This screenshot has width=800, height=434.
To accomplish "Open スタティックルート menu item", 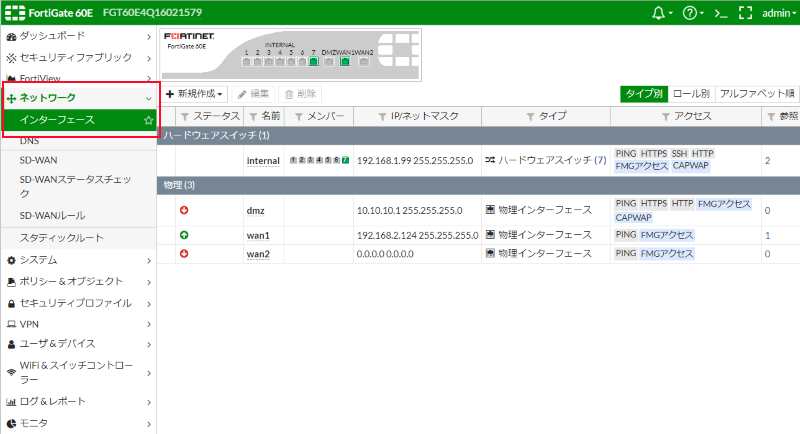I will tap(62, 238).
